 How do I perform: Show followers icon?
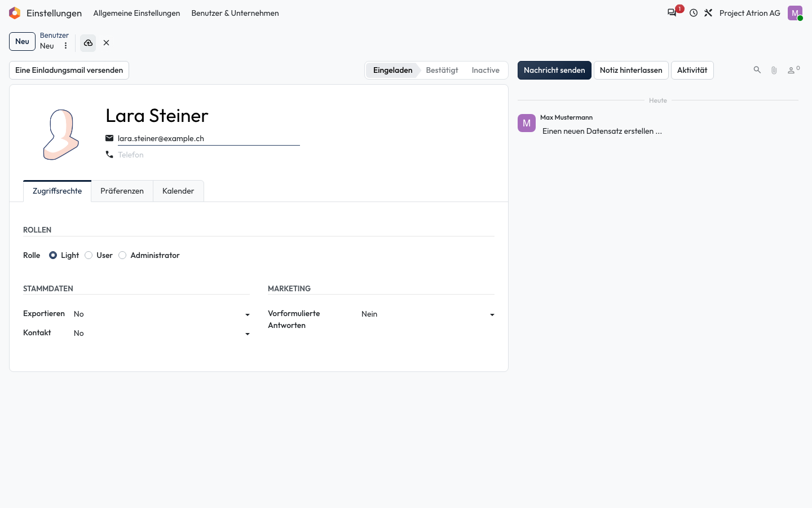coord(793,69)
